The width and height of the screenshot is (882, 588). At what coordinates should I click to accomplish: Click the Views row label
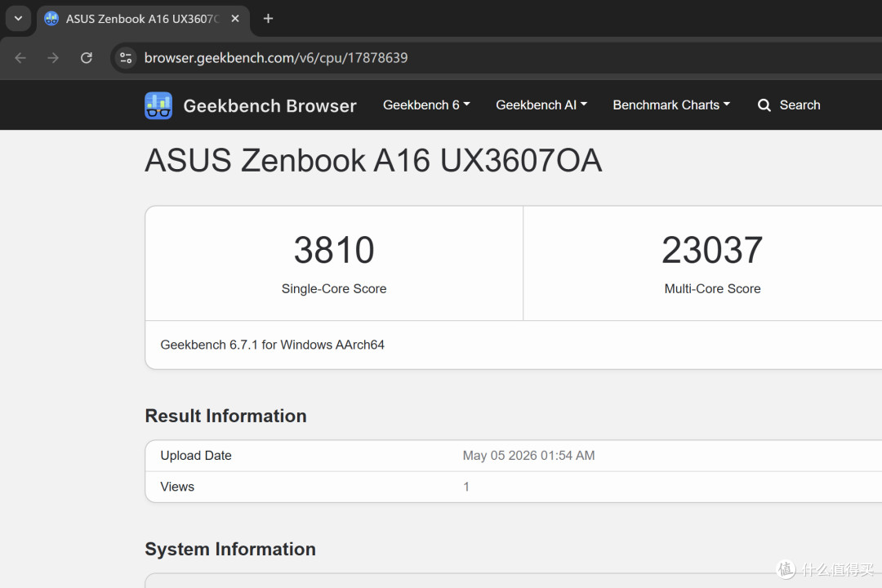pos(177,487)
